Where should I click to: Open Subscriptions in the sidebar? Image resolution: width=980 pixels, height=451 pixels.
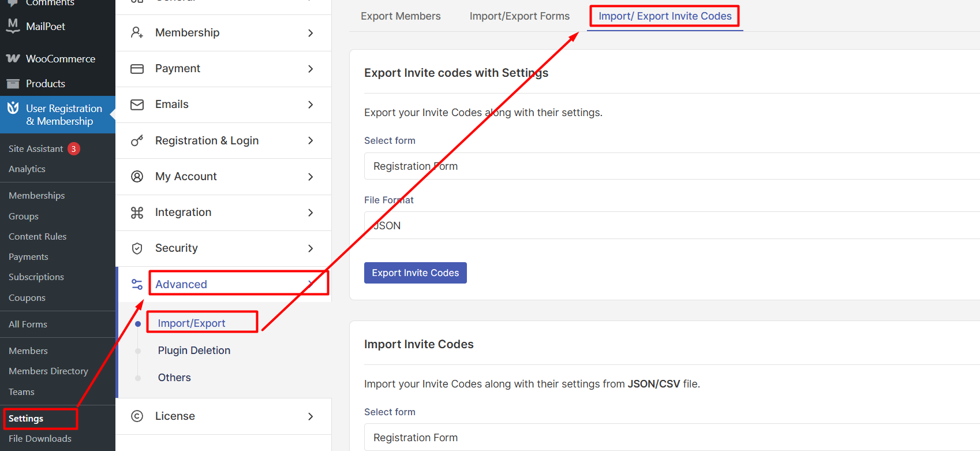click(x=36, y=277)
